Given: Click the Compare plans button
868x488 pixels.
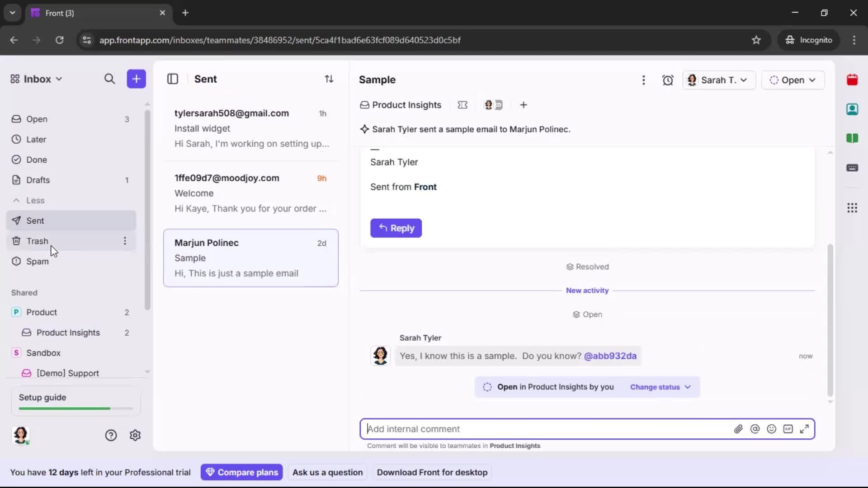Looking at the screenshot, I should (241, 472).
